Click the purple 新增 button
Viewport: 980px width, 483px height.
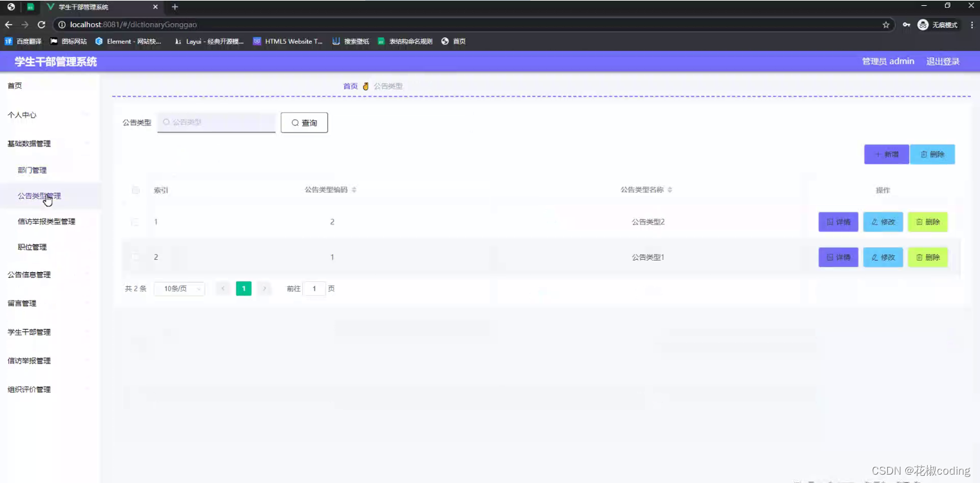(887, 154)
